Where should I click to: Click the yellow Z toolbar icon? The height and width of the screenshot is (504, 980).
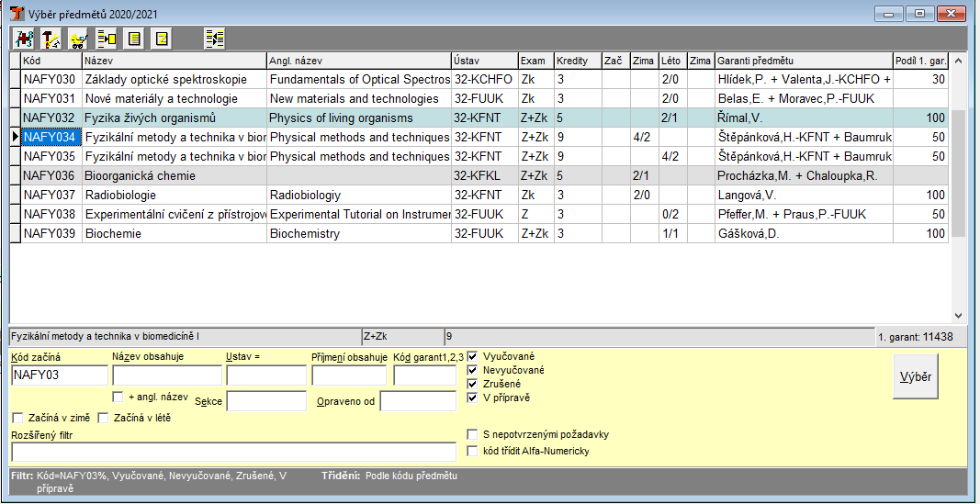point(162,39)
